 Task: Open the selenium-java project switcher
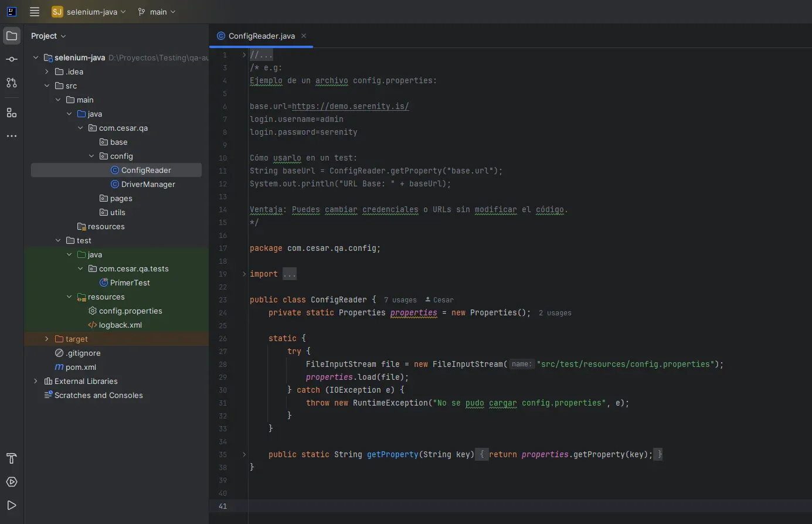click(89, 12)
